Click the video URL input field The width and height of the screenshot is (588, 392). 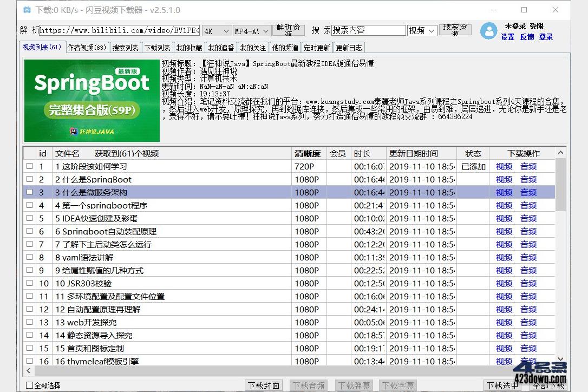tap(119, 30)
